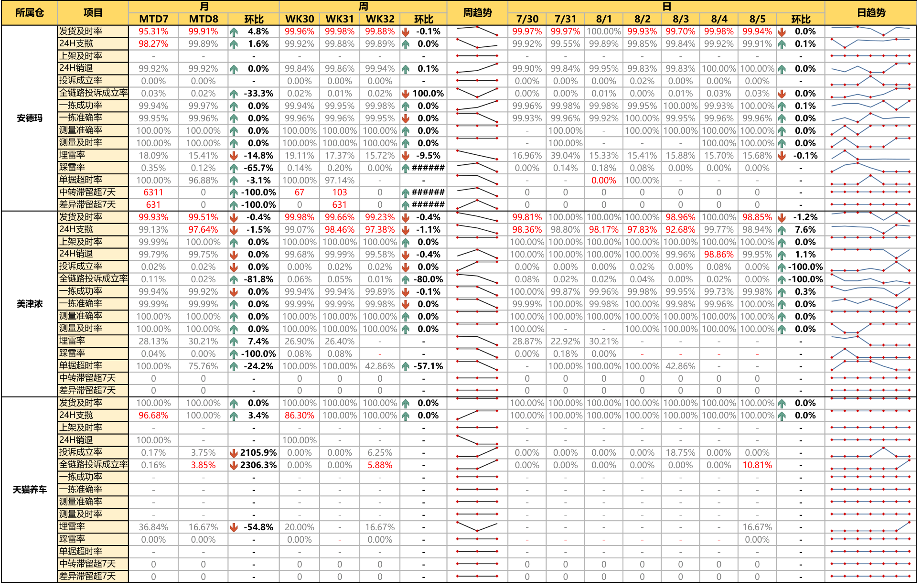Select the red 92.68% cell under 8/3
The height and width of the screenshot is (588, 922).
point(680,230)
